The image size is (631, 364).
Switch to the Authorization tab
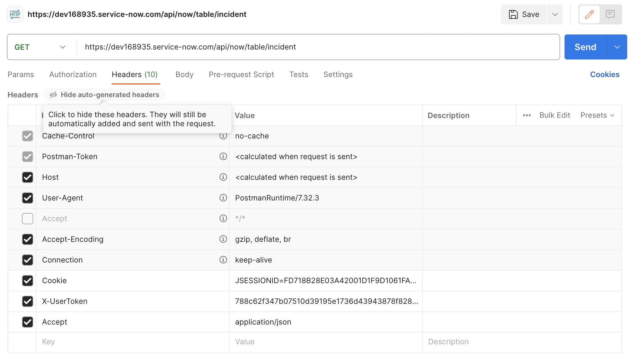(73, 75)
